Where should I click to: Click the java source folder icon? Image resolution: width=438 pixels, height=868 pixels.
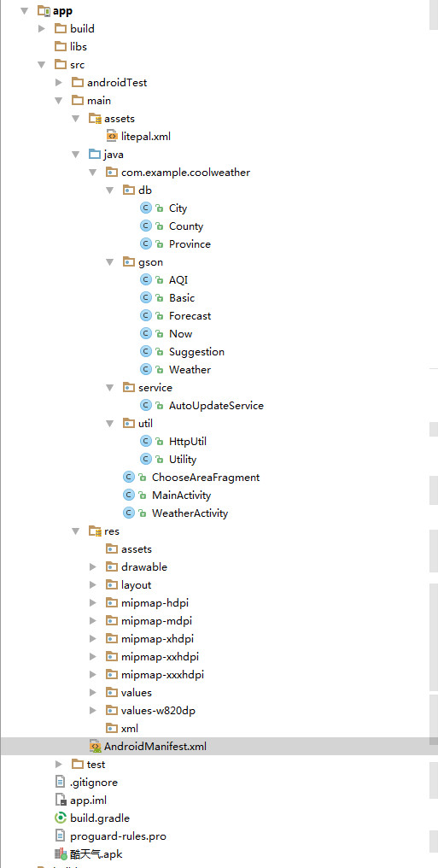point(95,154)
